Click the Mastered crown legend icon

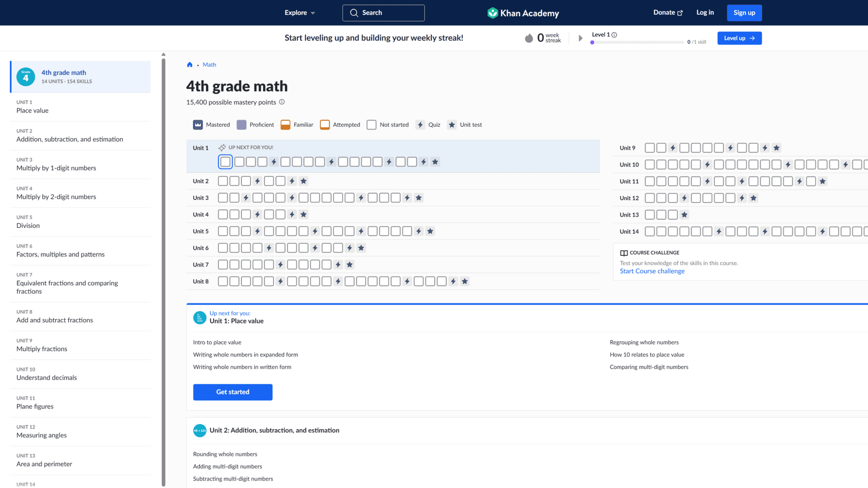point(198,125)
